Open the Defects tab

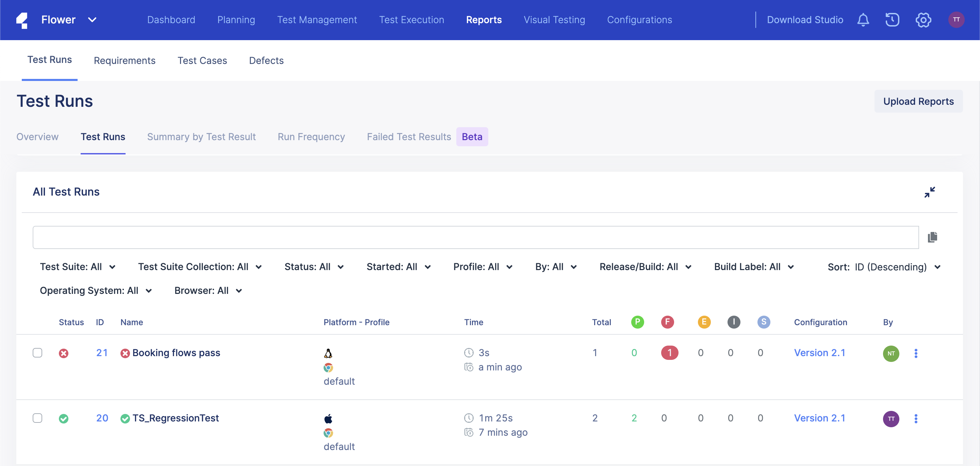click(266, 61)
